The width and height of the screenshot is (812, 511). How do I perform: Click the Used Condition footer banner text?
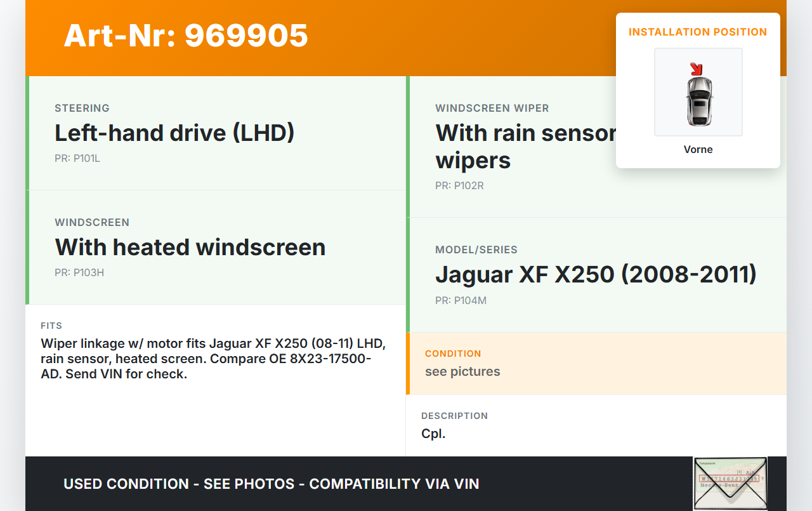click(271, 484)
